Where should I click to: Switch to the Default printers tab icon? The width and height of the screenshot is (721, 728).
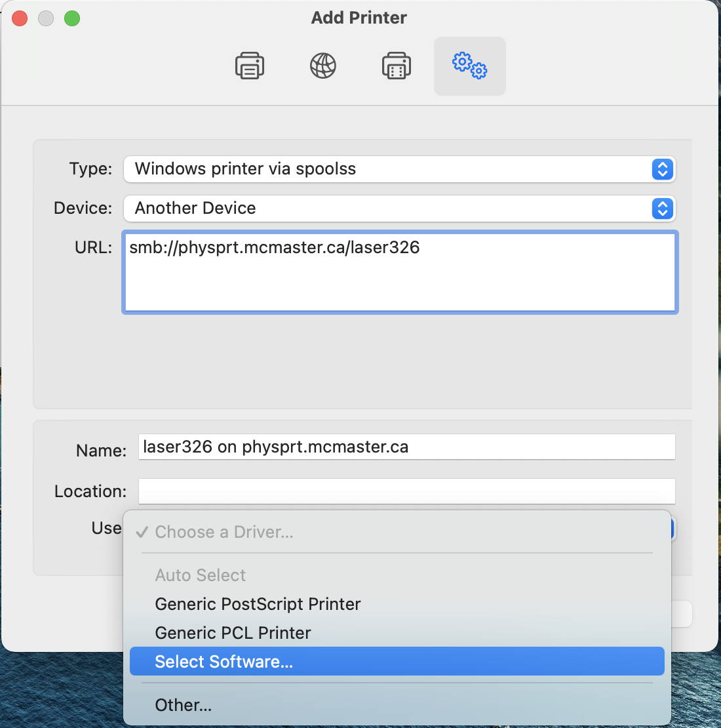[x=250, y=66]
